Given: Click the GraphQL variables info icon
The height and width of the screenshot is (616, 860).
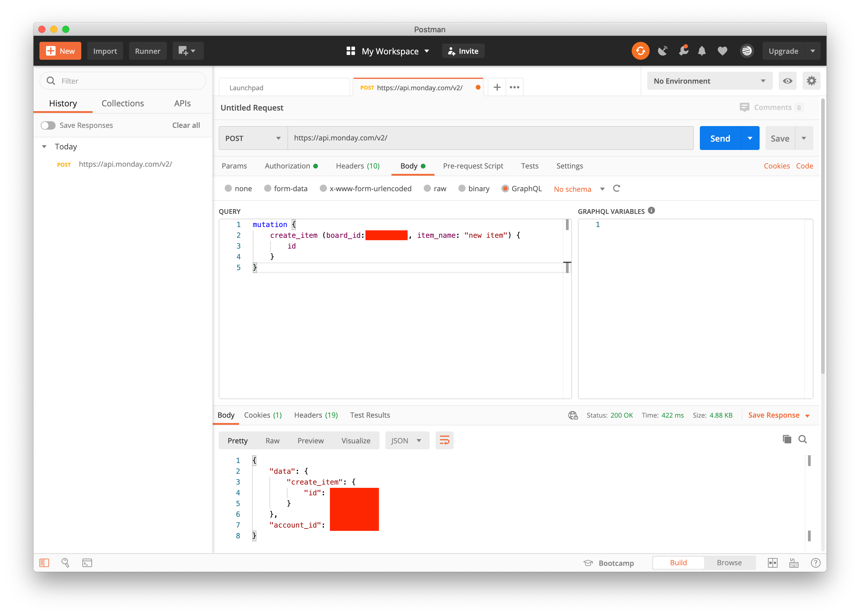Looking at the screenshot, I should pos(651,211).
